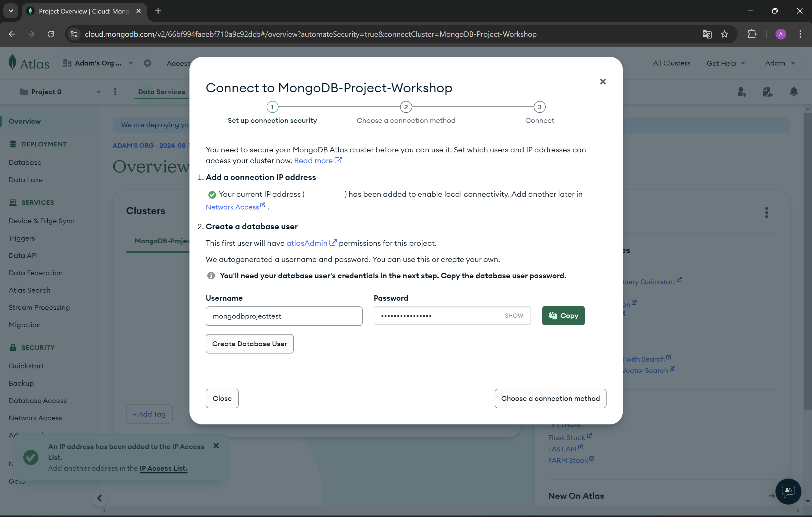Image resolution: width=812 pixels, height=517 pixels.
Task: Bookmark this page with the star icon
Action: (x=724, y=34)
